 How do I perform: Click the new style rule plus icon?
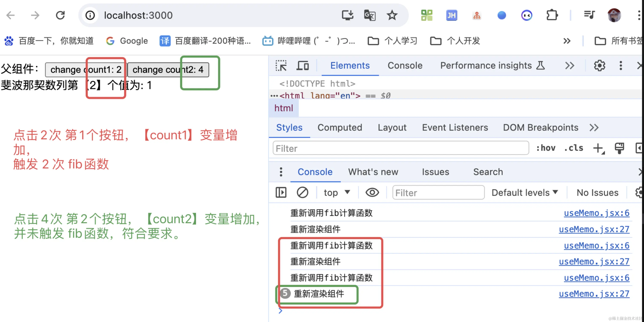(598, 148)
